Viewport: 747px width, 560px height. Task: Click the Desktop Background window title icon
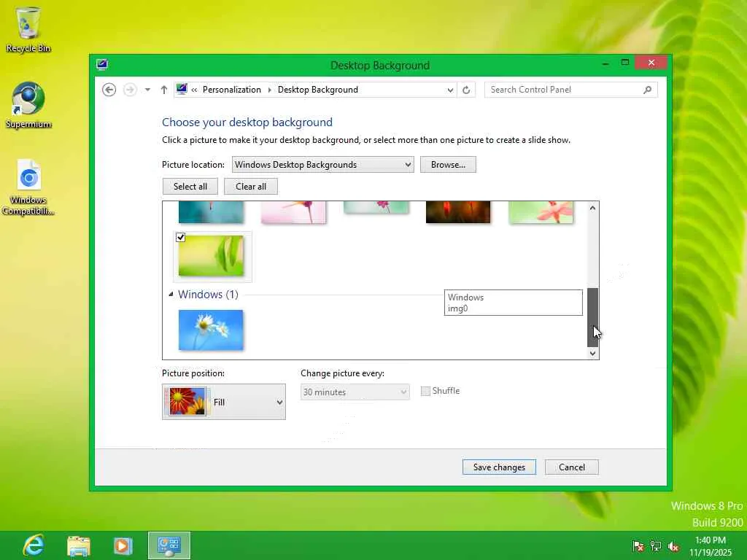click(x=102, y=65)
